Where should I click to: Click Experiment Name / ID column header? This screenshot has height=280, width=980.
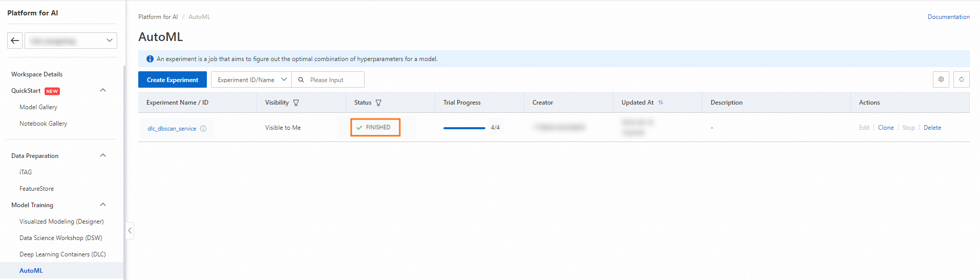click(x=177, y=103)
